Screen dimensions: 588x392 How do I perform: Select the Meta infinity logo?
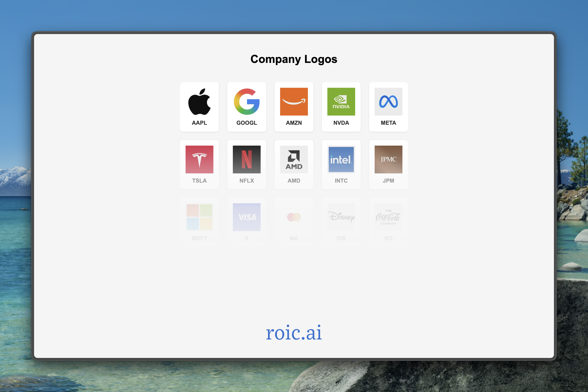[x=388, y=101]
